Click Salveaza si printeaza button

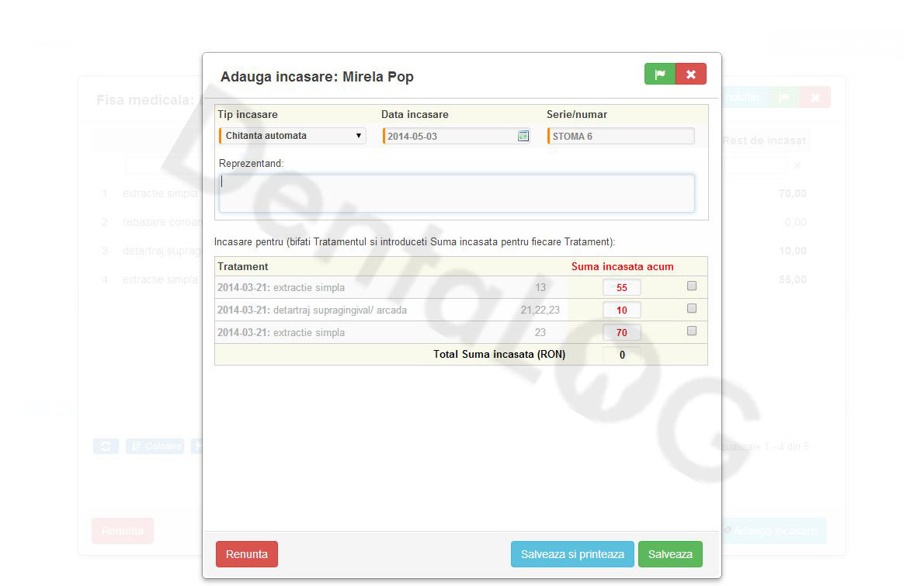click(x=572, y=554)
